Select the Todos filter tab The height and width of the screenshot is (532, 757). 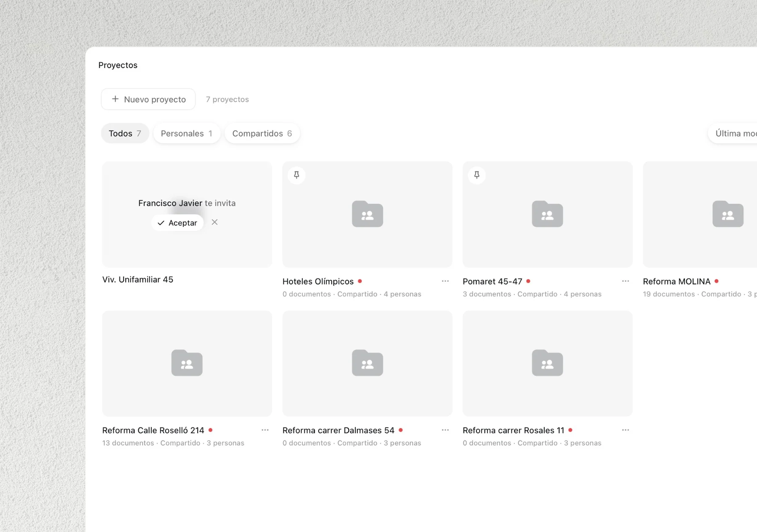point(125,133)
